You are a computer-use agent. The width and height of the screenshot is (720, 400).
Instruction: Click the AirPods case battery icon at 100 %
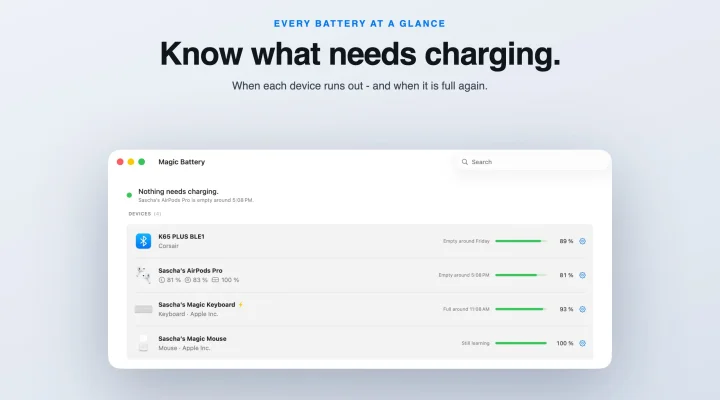[x=215, y=280]
